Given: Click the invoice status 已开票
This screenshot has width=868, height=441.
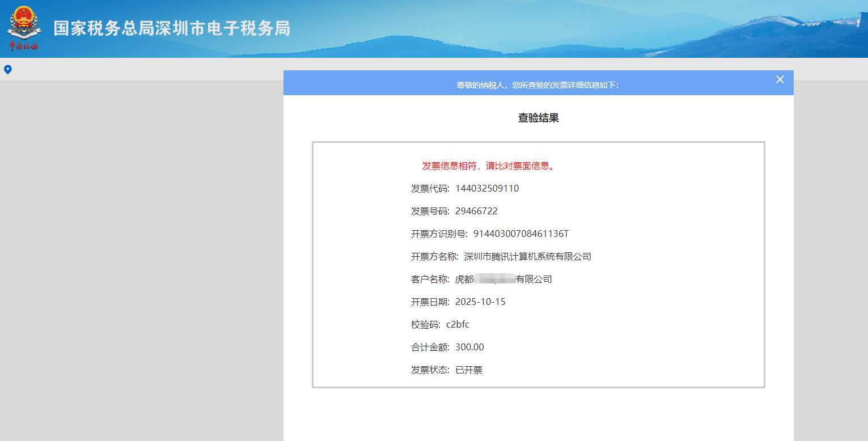Looking at the screenshot, I should click(x=469, y=370).
